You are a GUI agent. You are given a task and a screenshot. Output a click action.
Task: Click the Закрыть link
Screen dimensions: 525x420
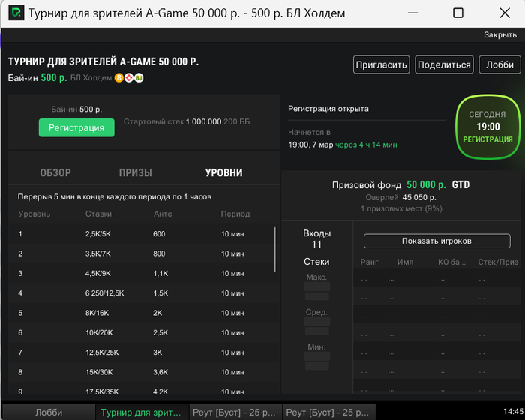point(500,34)
